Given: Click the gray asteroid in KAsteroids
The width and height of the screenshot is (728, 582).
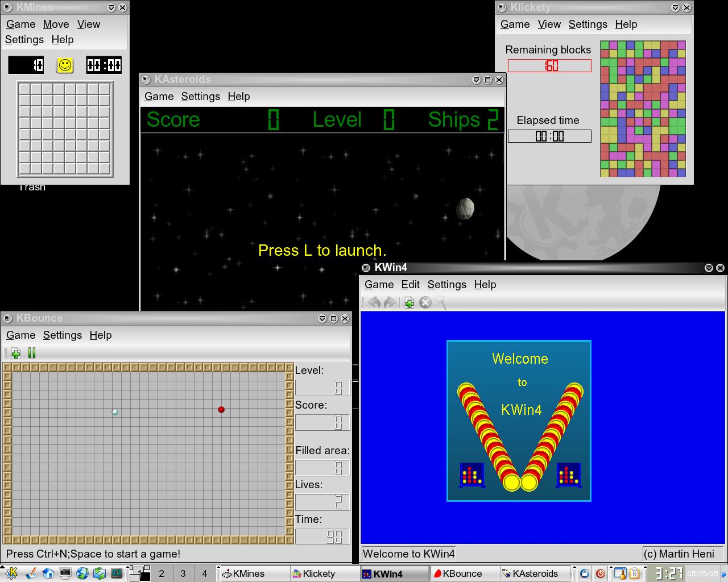Looking at the screenshot, I should click(x=465, y=209).
